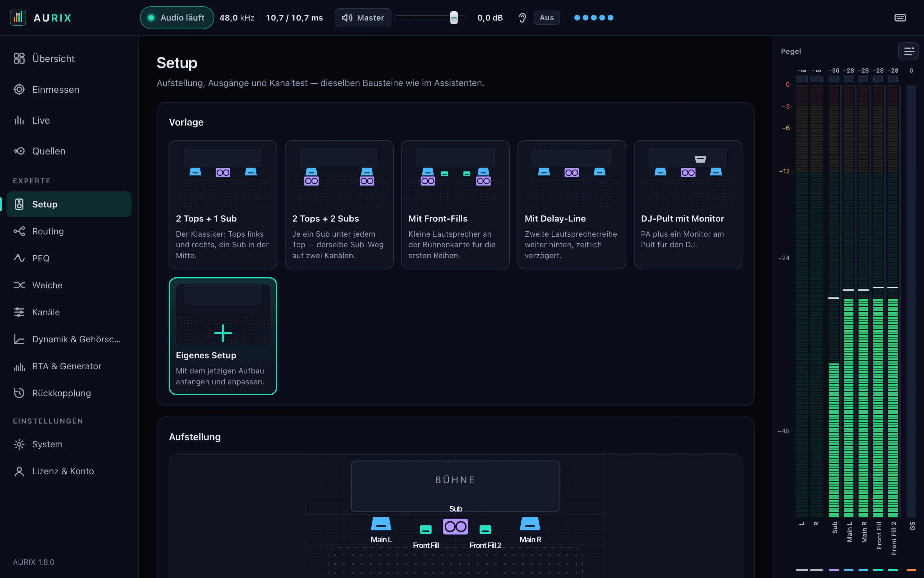Image resolution: width=924 pixels, height=578 pixels.
Task: Select the Front Fill speaker icon
Action: tap(426, 530)
